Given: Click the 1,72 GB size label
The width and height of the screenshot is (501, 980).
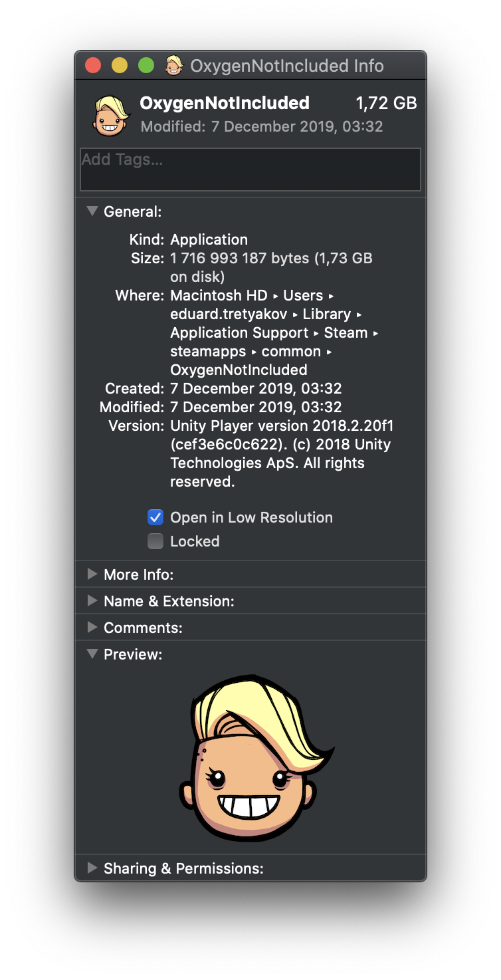Looking at the screenshot, I should click(387, 103).
